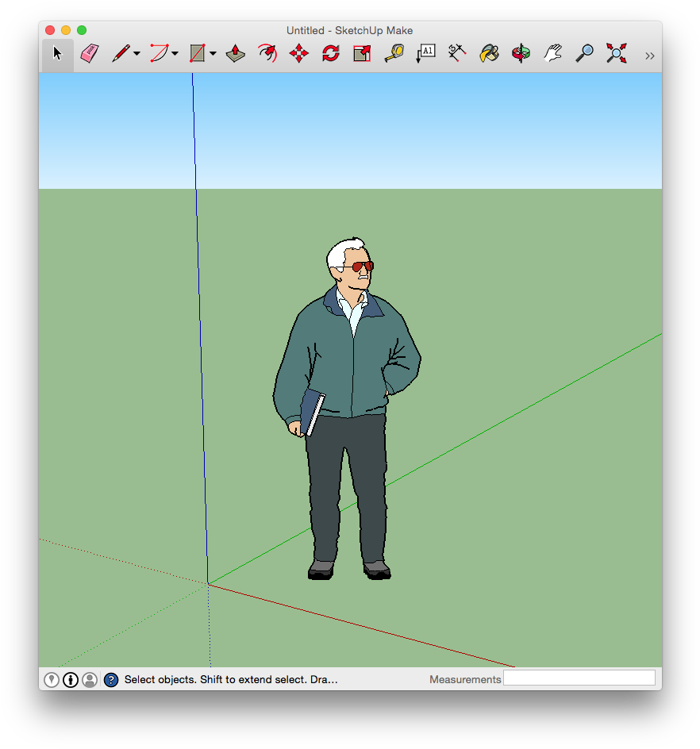Select the Eraser tool

[89, 52]
